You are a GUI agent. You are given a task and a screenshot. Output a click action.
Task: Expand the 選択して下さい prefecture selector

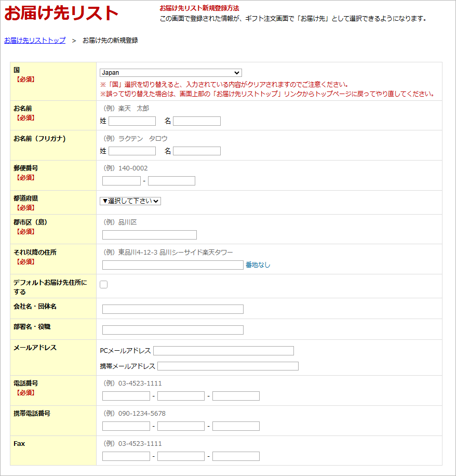coord(130,200)
